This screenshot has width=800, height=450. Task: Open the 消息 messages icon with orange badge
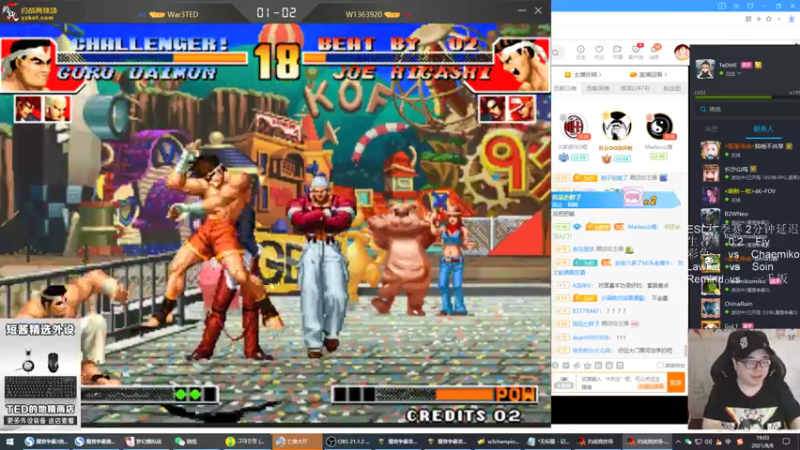click(x=655, y=52)
